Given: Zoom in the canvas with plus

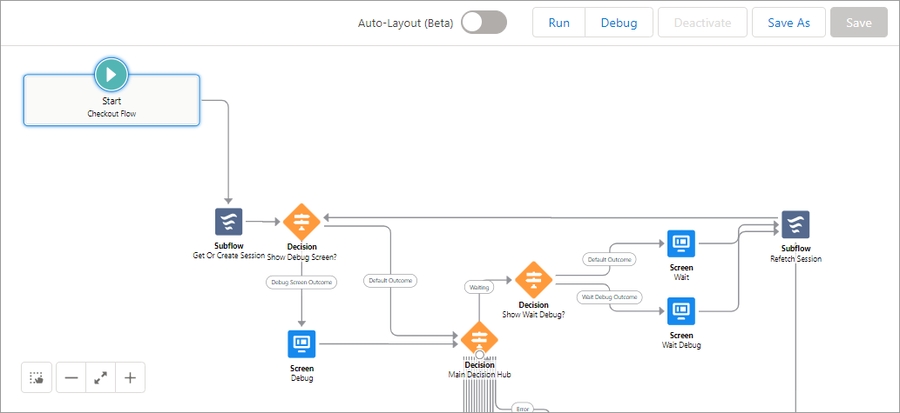Looking at the screenshot, I should click(x=129, y=378).
